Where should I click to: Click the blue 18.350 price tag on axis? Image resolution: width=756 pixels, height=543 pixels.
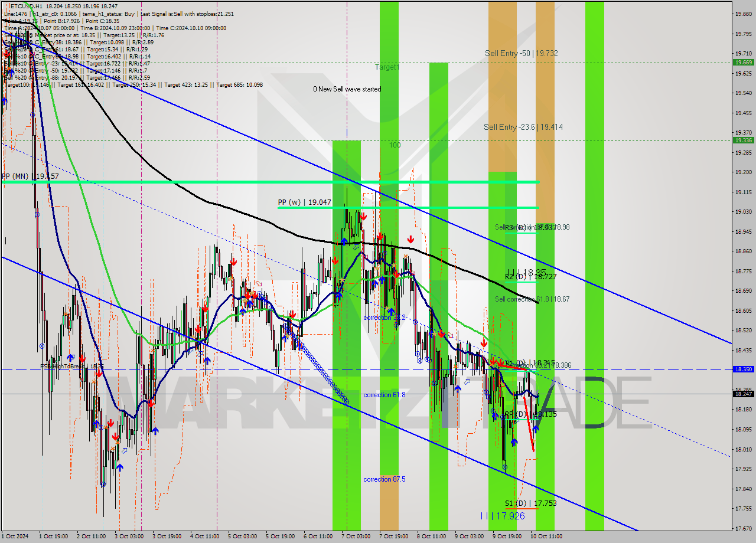point(743,369)
